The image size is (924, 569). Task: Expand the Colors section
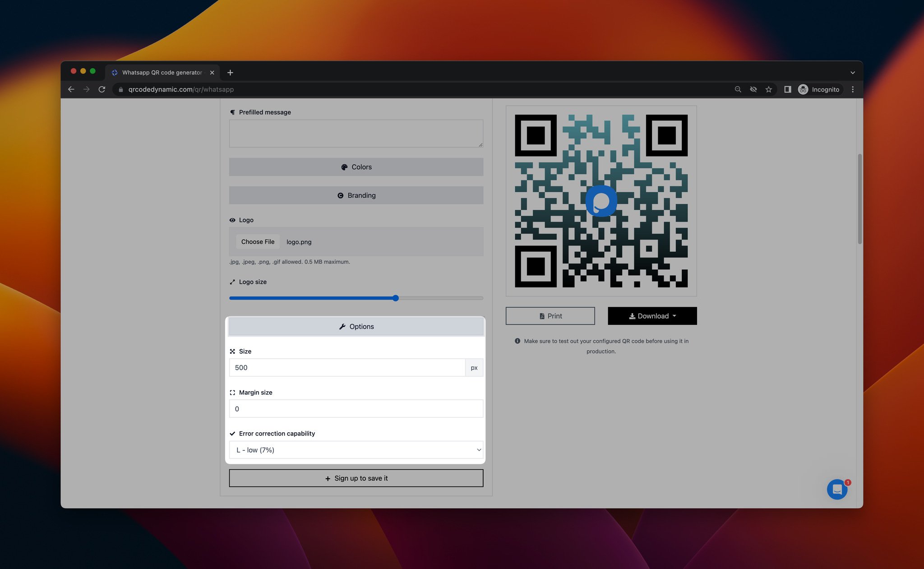click(356, 167)
